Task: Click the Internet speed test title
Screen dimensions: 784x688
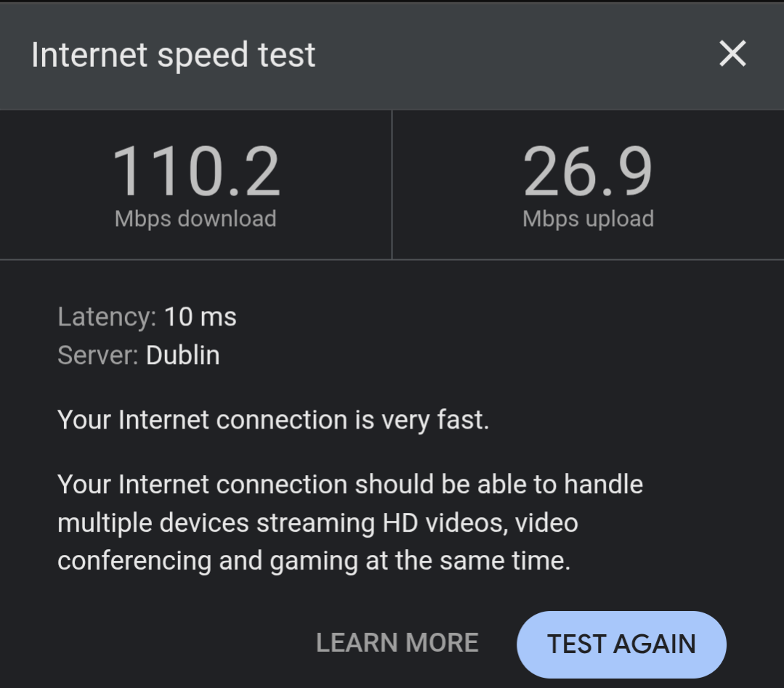Action: click(174, 55)
